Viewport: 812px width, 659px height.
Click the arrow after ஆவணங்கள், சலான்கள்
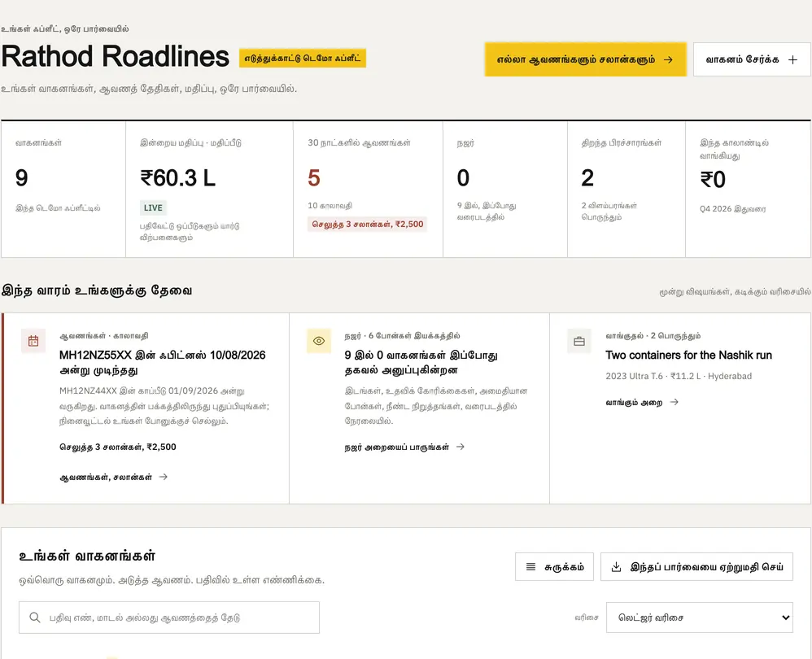(163, 477)
